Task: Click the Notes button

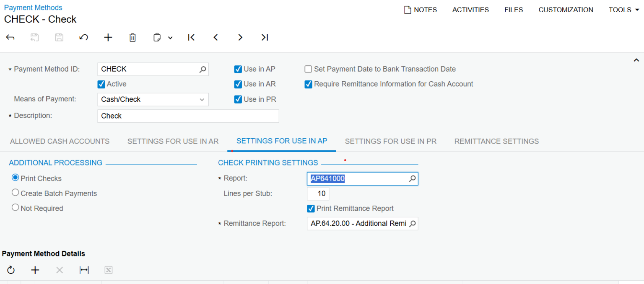Action: pos(421,9)
